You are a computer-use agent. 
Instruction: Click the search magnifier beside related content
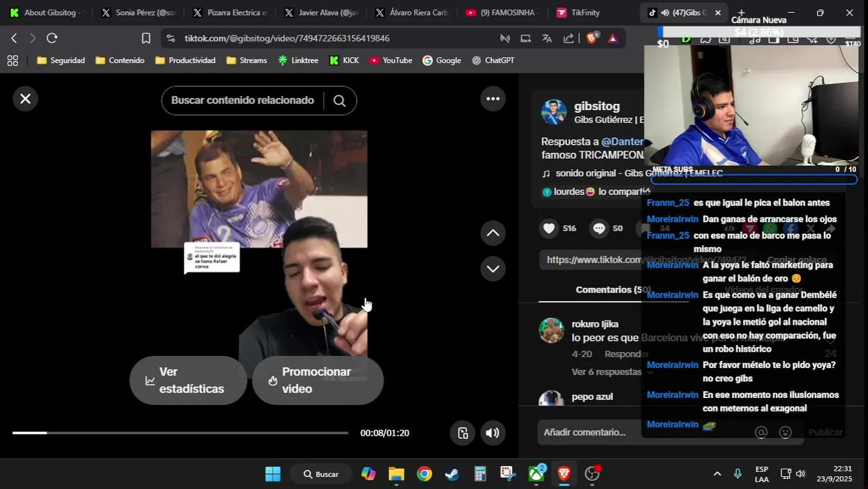340,101
